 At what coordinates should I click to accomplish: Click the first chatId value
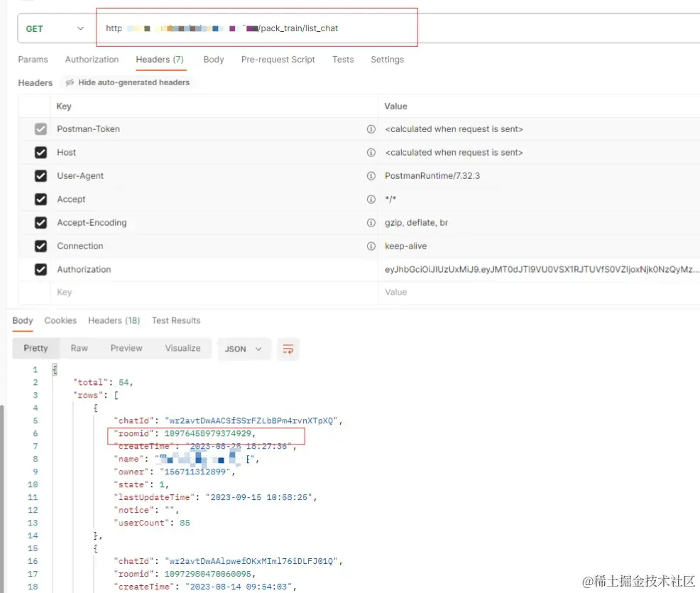coord(251,420)
